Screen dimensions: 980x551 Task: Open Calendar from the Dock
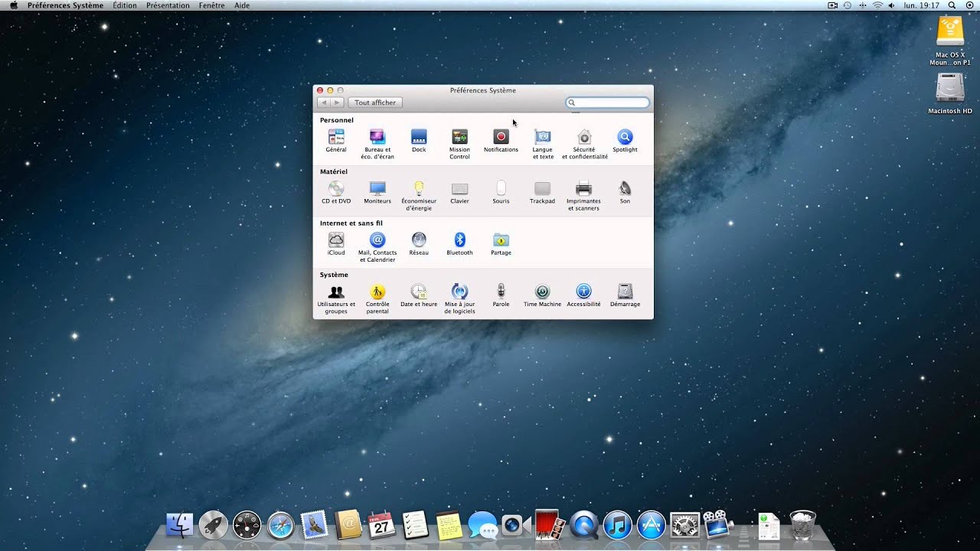pyautogui.click(x=381, y=525)
